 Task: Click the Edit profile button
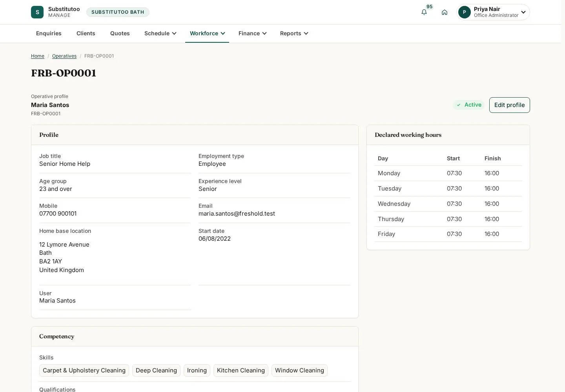coord(509,105)
